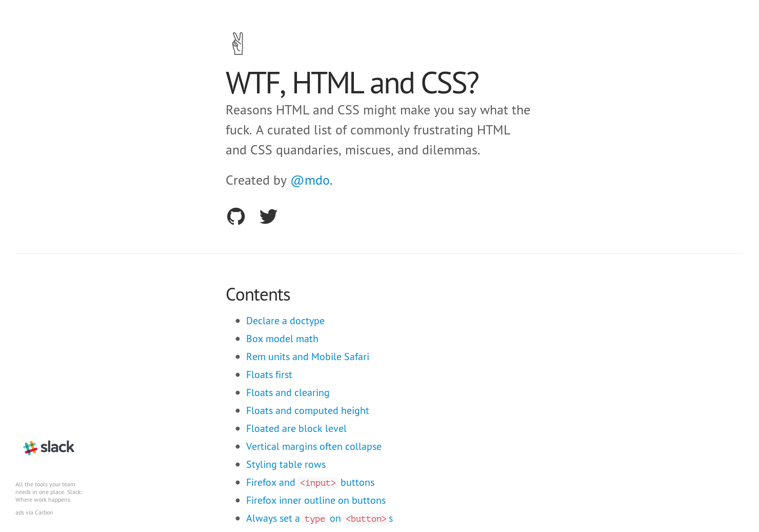Open the 'ads via Carbon' link
Image resolution: width=759 pixels, height=532 pixels.
[34, 512]
